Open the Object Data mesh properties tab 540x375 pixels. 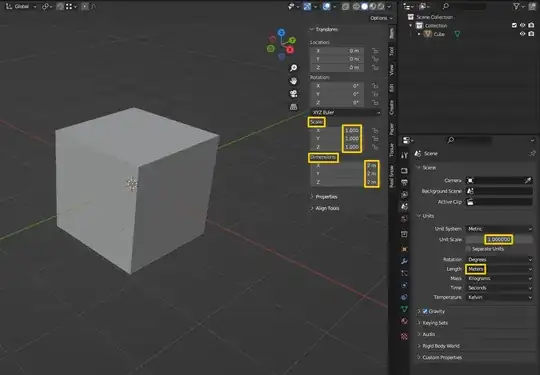[x=405, y=309]
